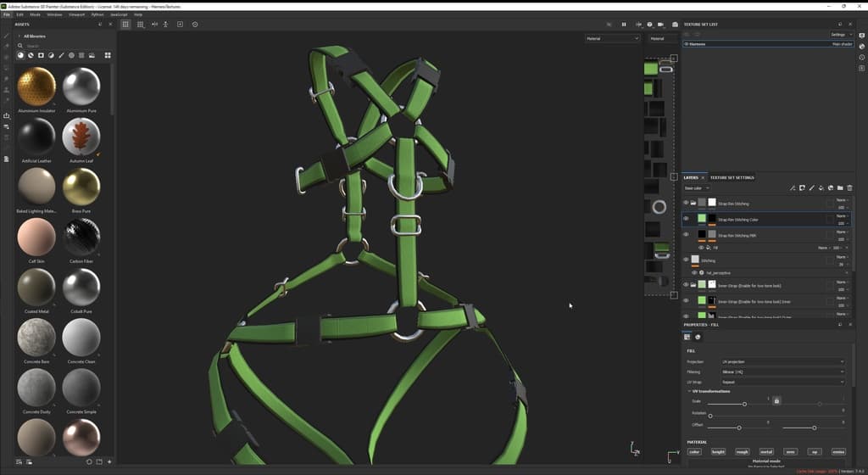Click the add fill layer bucket icon
This screenshot has width=868, height=475.
pyautogui.click(x=821, y=188)
